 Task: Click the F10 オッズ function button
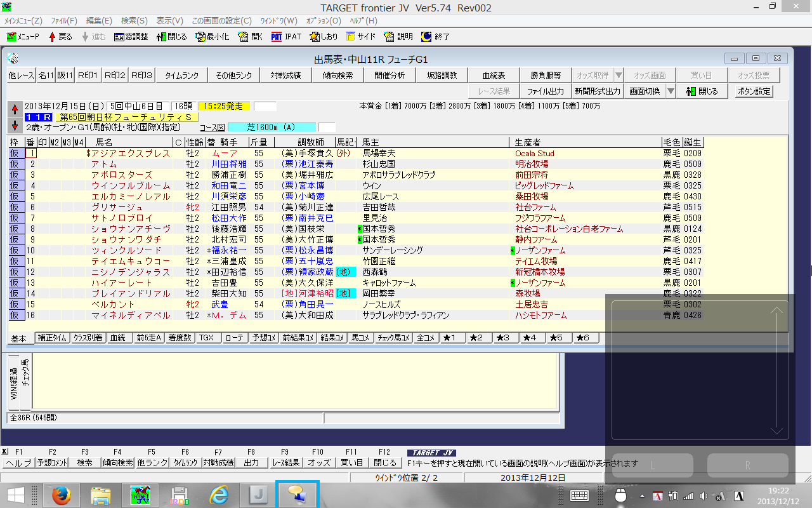tap(318, 463)
